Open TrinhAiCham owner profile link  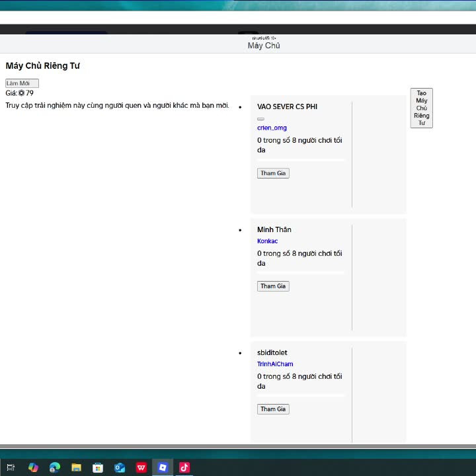(x=275, y=364)
